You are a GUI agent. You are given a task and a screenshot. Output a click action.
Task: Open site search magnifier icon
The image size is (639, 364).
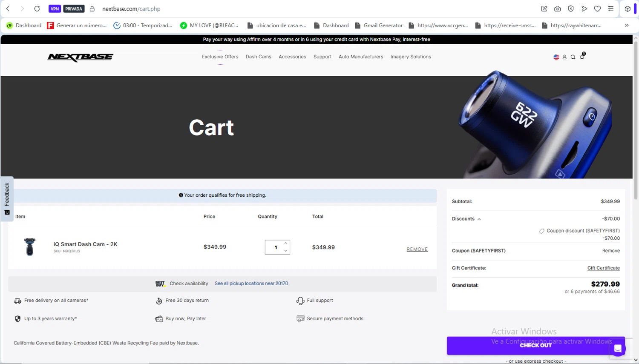click(x=573, y=57)
